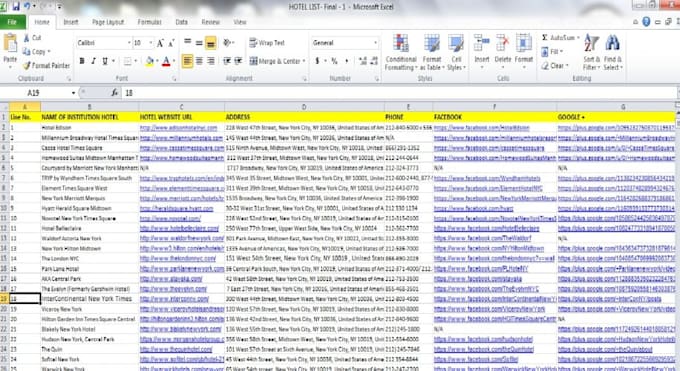The height and width of the screenshot is (371, 680).
Task: Click Decrease Indent icon
Action: (227, 61)
